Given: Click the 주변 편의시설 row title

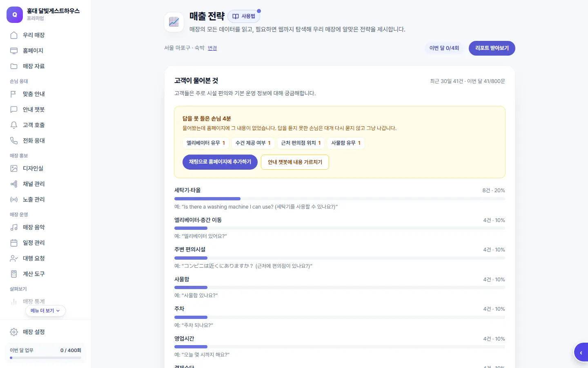Looking at the screenshot, I should tap(190, 249).
